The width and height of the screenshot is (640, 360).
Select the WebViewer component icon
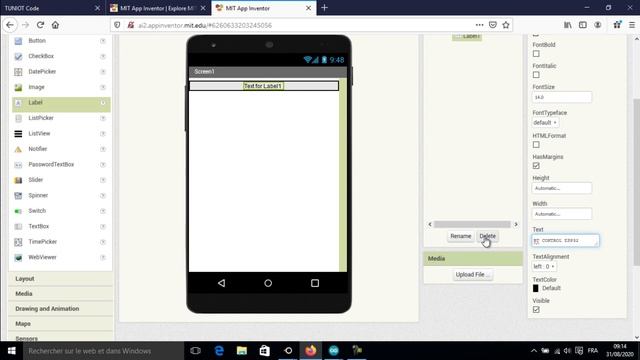point(18,258)
